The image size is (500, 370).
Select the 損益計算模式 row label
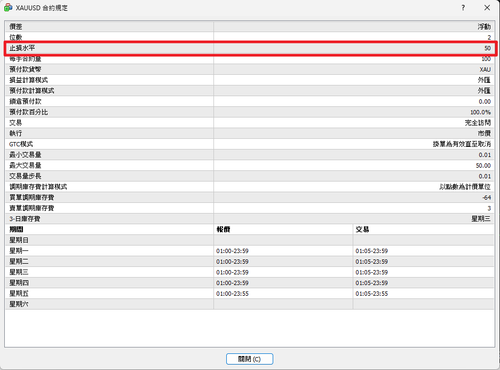[x=29, y=80]
